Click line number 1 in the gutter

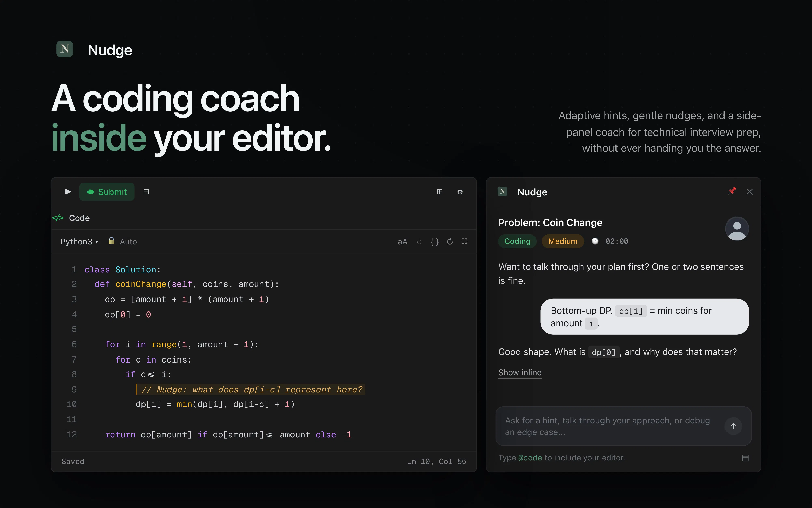pyautogui.click(x=74, y=270)
